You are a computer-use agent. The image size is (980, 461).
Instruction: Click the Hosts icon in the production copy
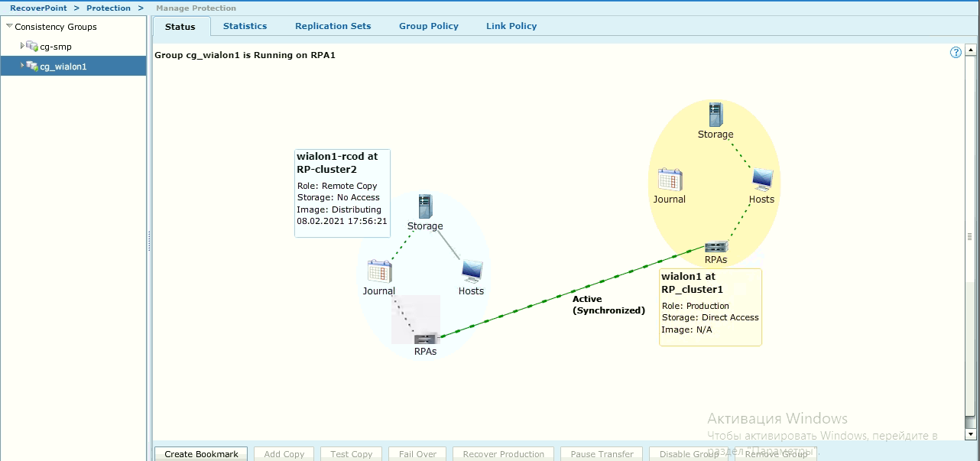coord(761,180)
